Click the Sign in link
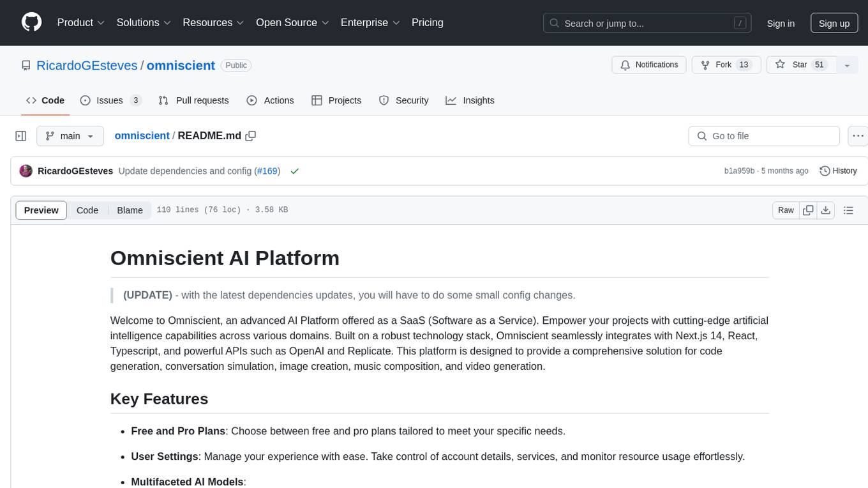 click(781, 23)
